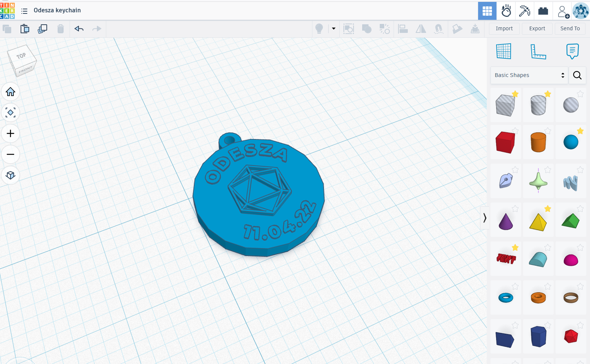Collapse the shapes panel with chevron
The width and height of the screenshot is (590, 364).
tap(484, 218)
